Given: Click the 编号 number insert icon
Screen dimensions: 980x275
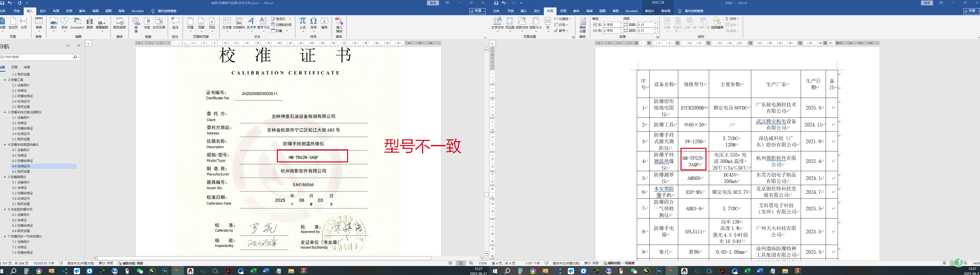Looking at the screenshot, I should coord(324,23).
